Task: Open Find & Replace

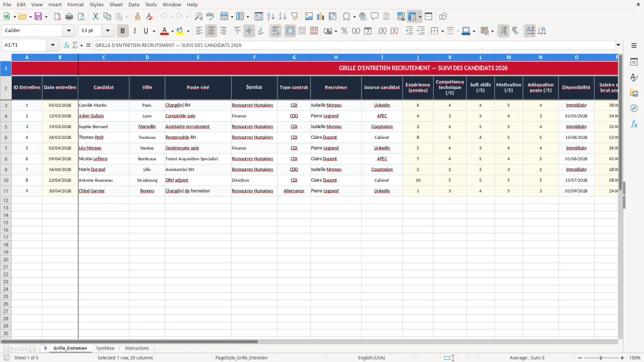Action: 199,17
